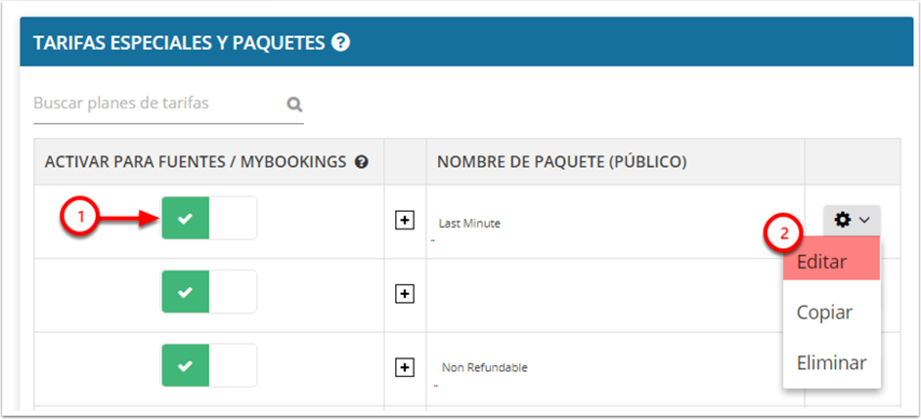
Task: Disable the Non Refundable package switch
Action: pyautogui.click(x=208, y=366)
